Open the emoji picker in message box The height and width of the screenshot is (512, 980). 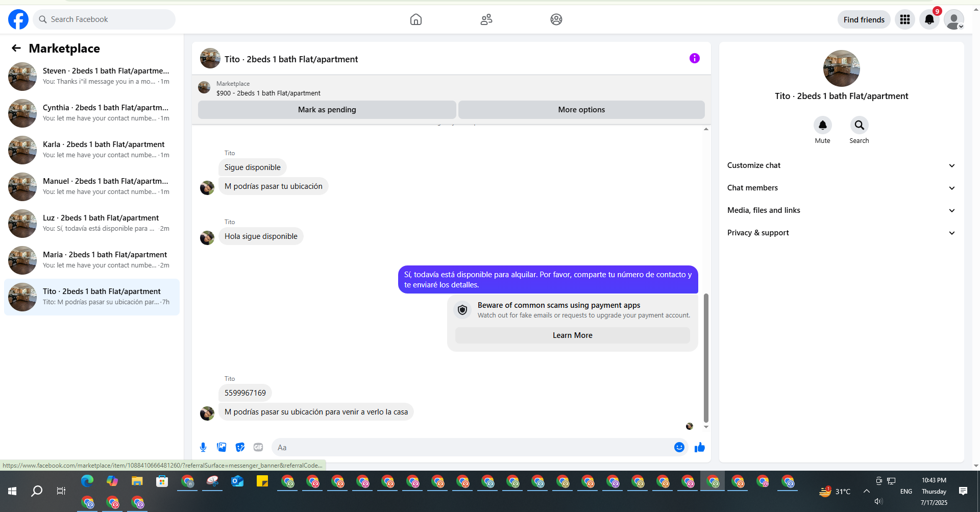(x=679, y=447)
